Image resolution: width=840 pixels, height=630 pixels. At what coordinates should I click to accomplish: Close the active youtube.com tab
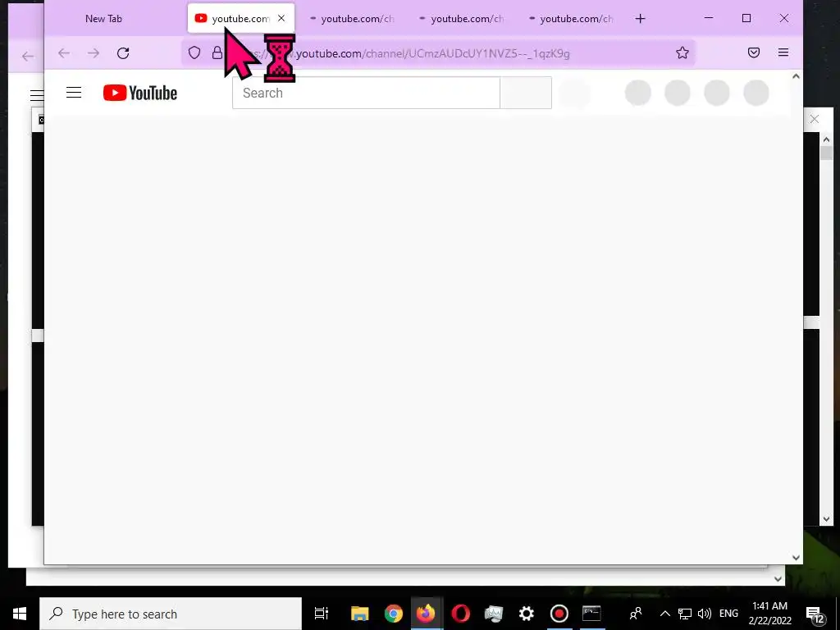point(281,18)
